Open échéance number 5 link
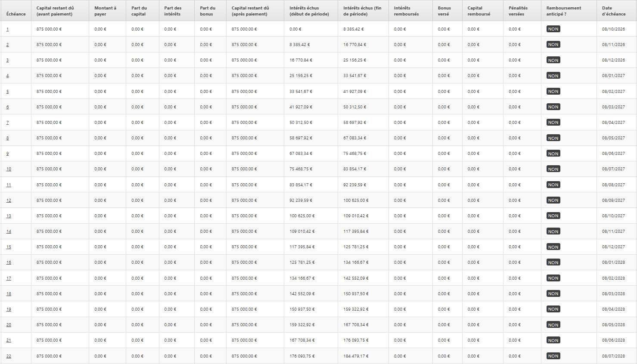The image size is (637, 364). (7, 92)
